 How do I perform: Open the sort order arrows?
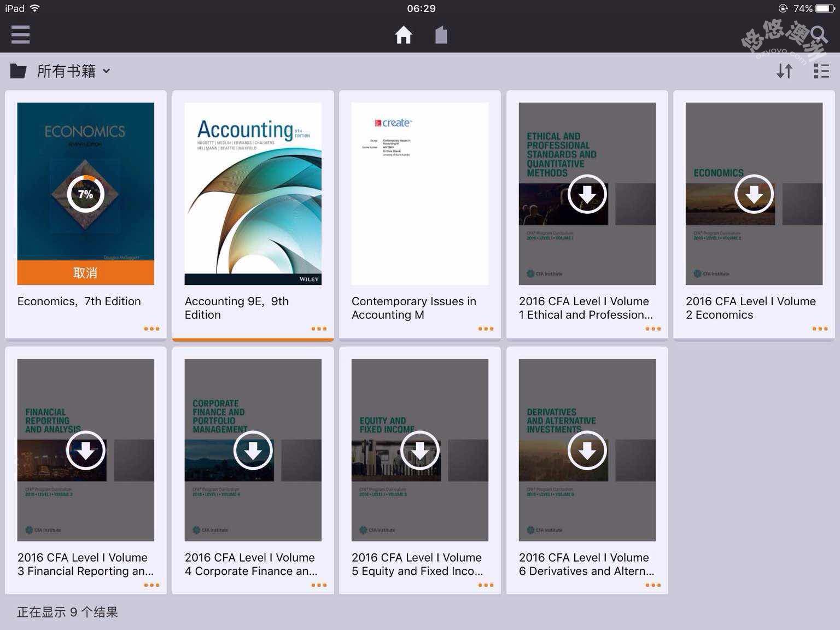point(785,71)
